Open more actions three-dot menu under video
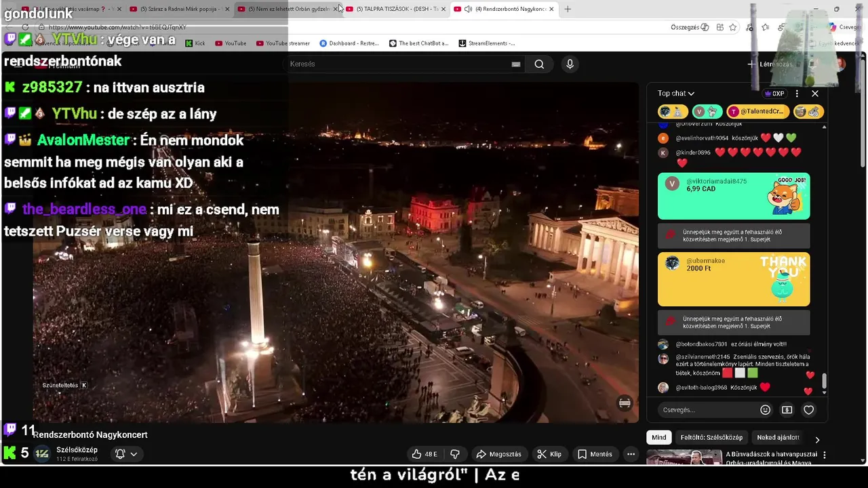 pyautogui.click(x=631, y=454)
